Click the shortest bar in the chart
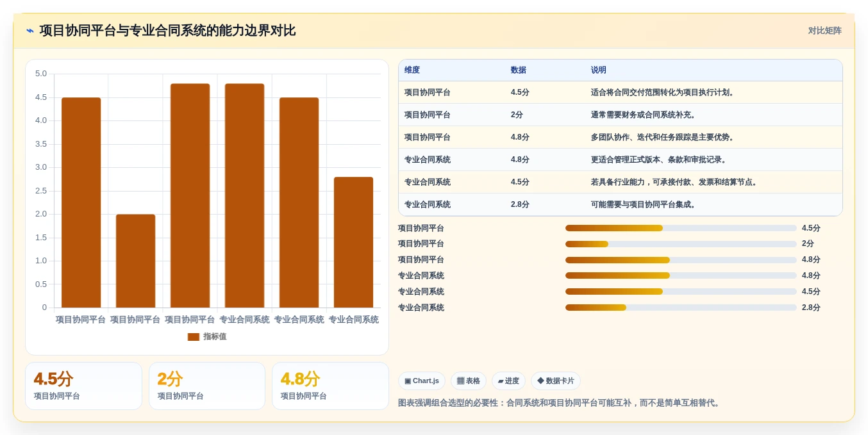The image size is (868, 435). (x=135, y=261)
